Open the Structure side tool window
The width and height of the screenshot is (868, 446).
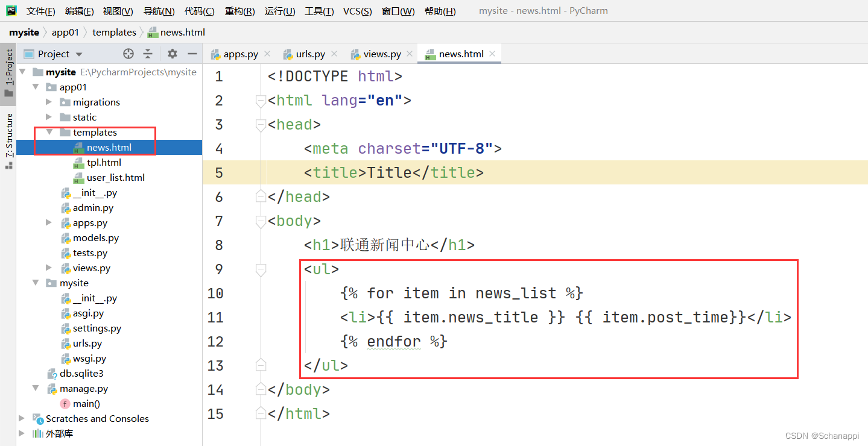coord(8,139)
